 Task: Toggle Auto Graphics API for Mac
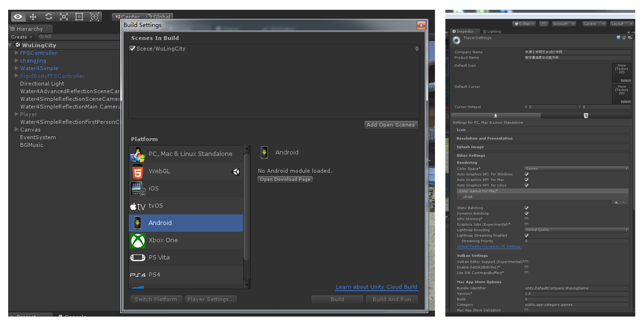pyautogui.click(x=526, y=180)
